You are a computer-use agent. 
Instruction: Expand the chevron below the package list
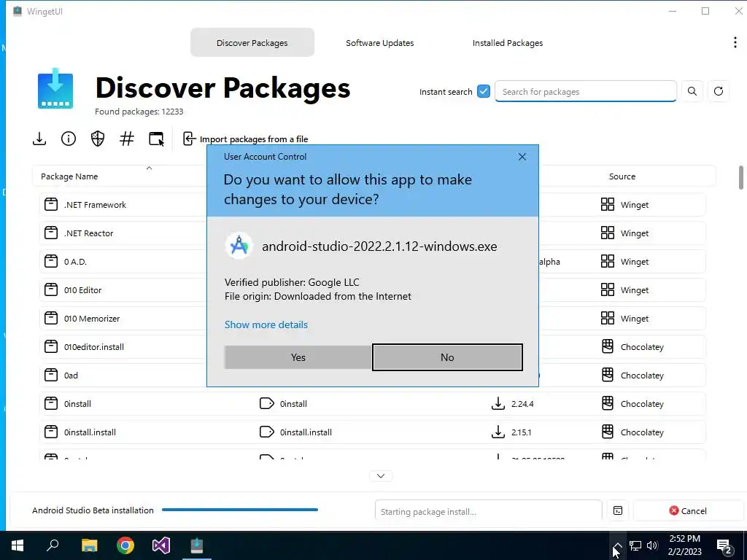[381, 475]
